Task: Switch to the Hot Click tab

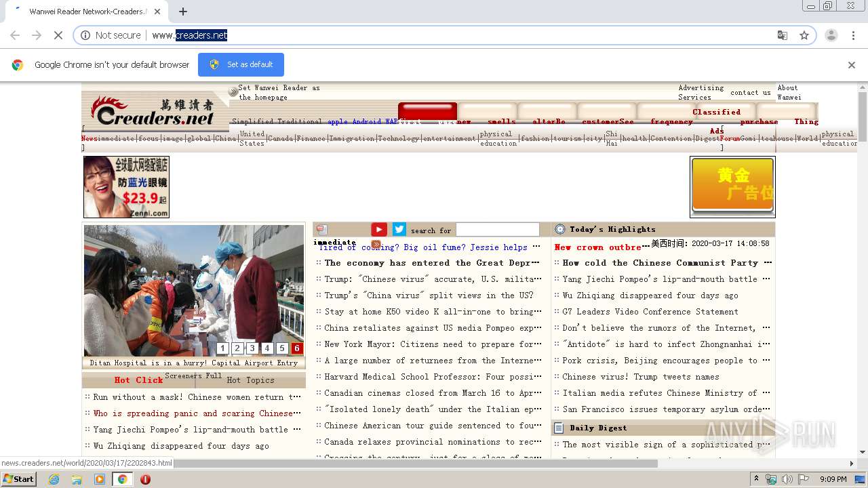Action: pyautogui.click(x=138, y=380)
